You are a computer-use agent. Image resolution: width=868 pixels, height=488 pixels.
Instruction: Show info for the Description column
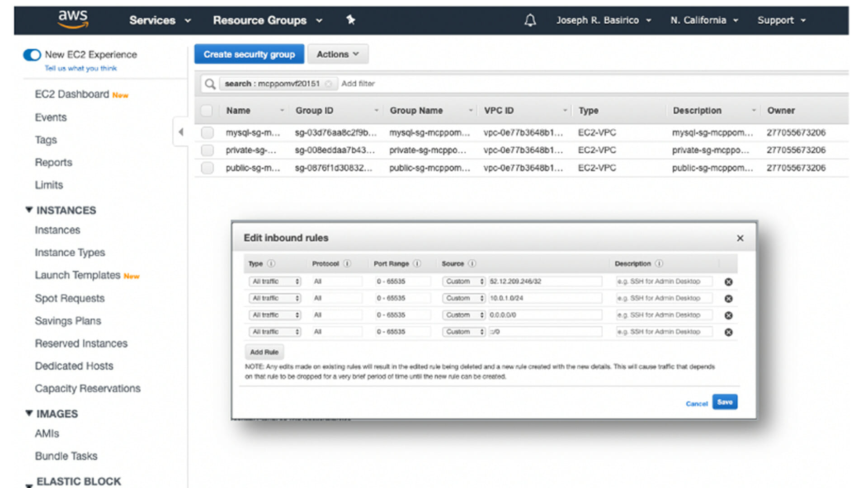point(659,263)
